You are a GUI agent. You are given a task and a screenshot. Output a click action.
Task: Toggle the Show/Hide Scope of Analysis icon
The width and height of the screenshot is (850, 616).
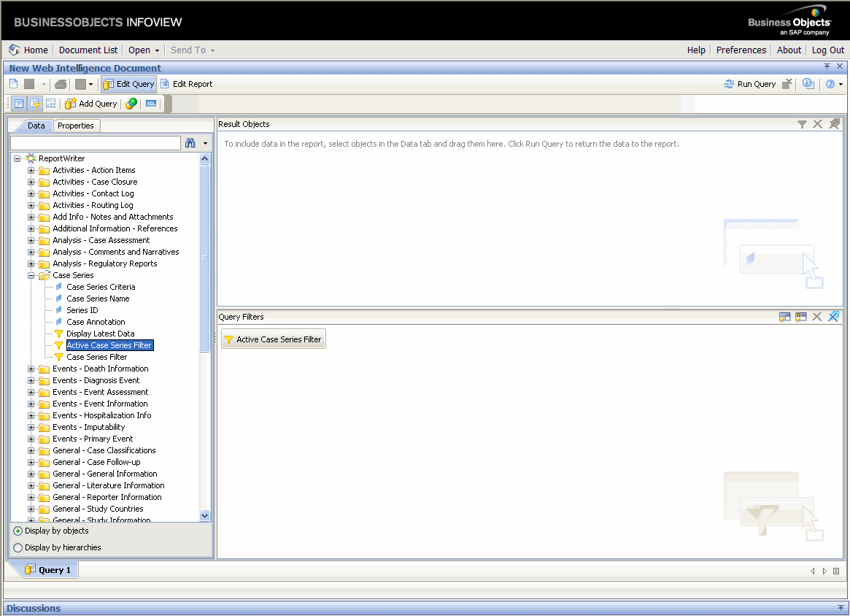coord(51,104)
